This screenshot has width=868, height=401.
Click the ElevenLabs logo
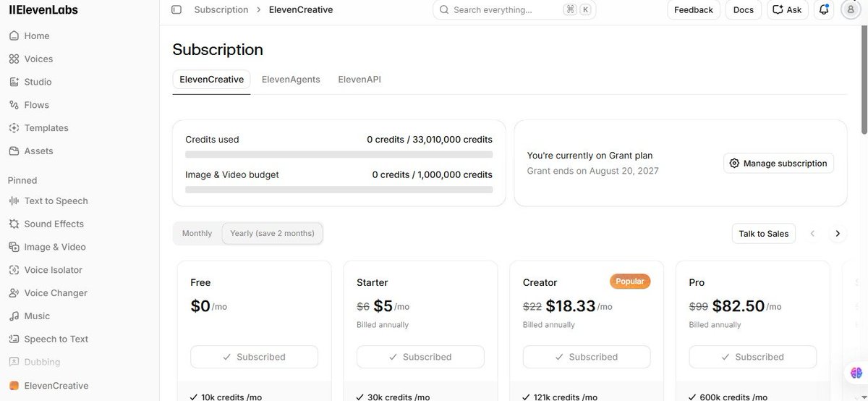pos(43,10)
